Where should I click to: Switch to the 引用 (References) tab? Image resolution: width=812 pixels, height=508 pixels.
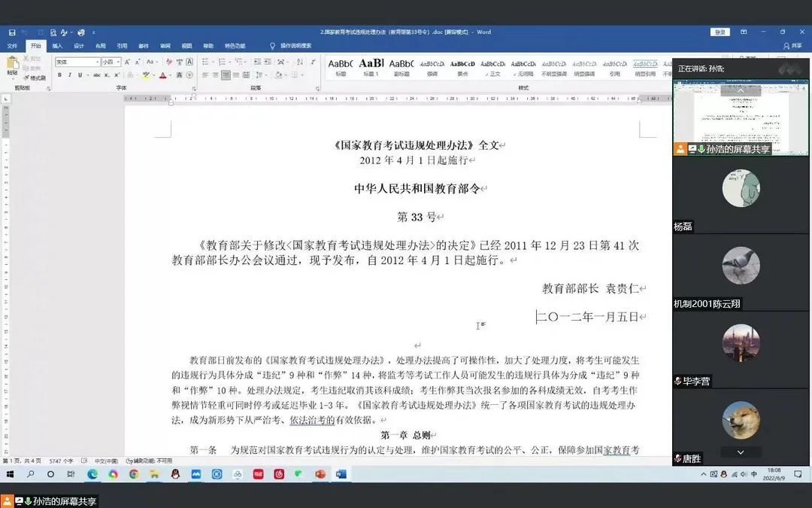point(123,46)
